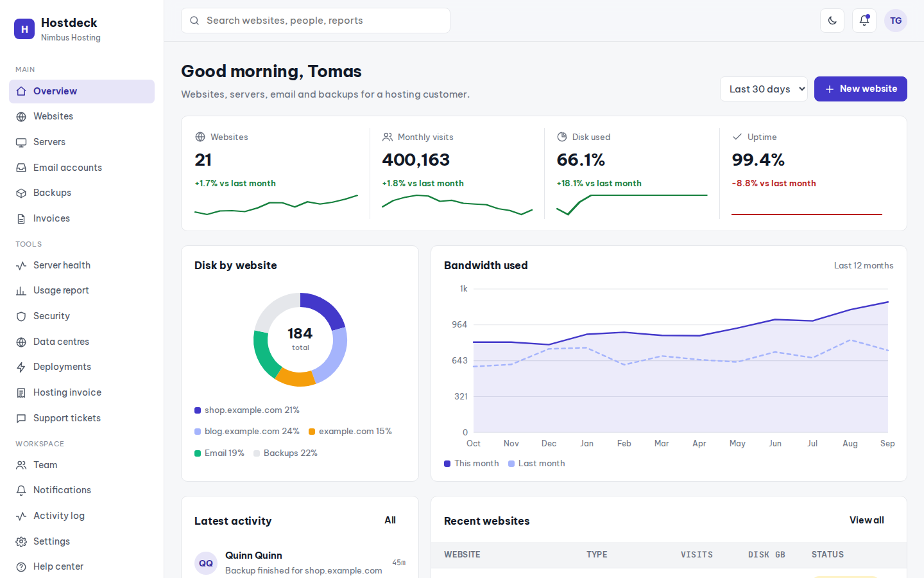The width and height of the screenshot is (924, 578).
Task: Click the Last 12 months label
Action: tap(864, 265)
